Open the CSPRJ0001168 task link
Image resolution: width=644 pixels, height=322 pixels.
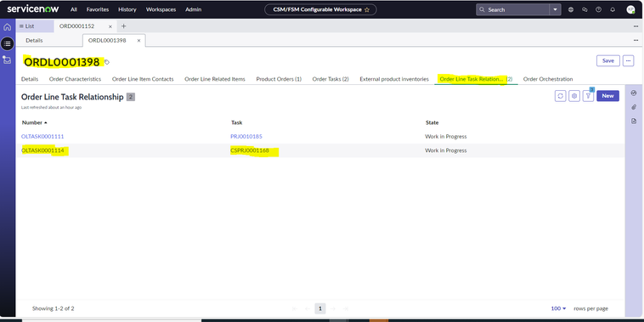click(250, 150)
